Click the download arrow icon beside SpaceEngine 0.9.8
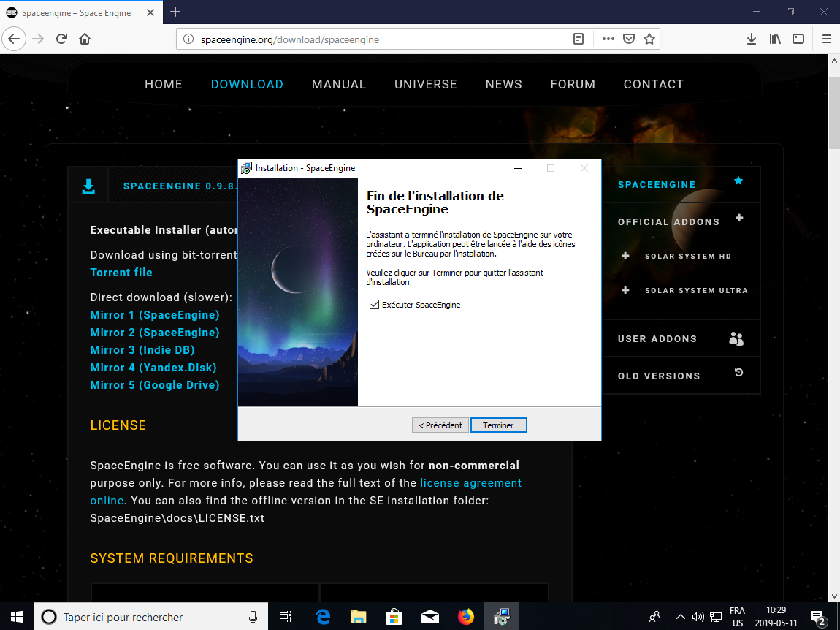This screenshot has width=840, height=630. coord(88,186)
